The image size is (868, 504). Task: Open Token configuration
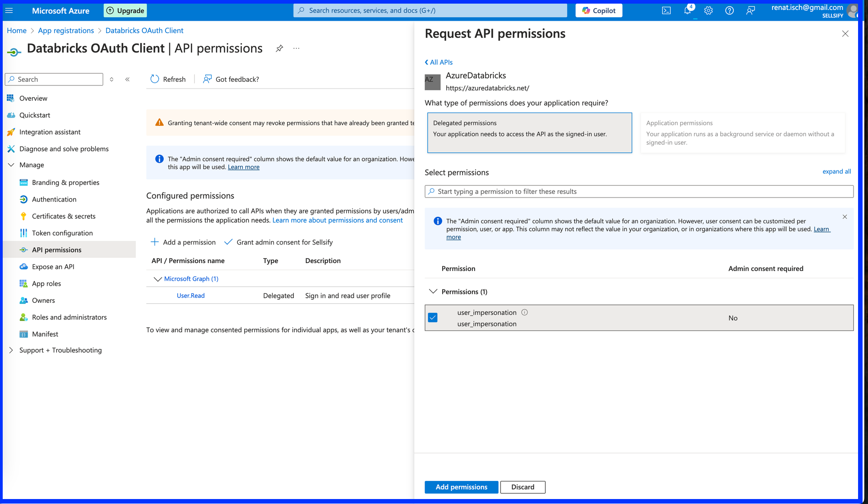62,233
